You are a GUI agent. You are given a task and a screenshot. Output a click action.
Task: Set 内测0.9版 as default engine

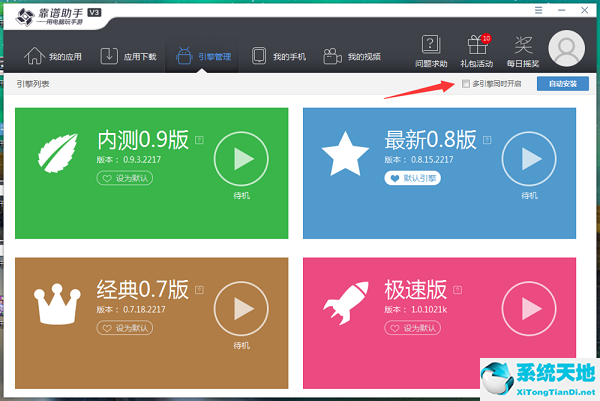(125, 178)
